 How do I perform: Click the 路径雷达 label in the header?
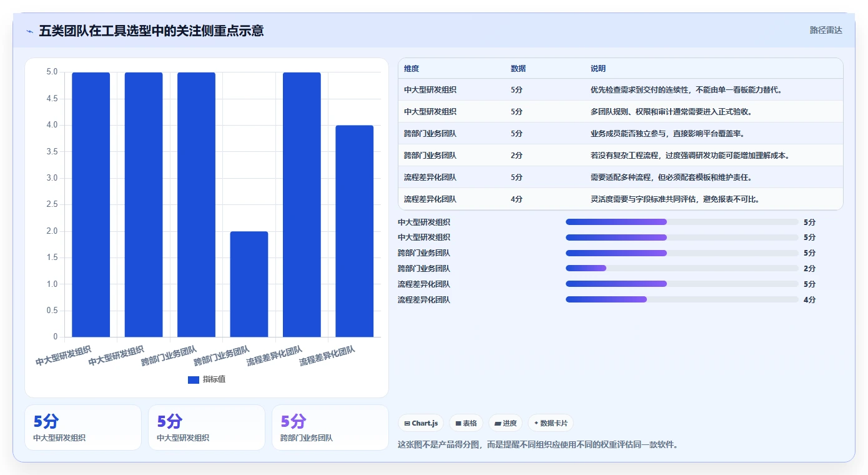coord(826,30)
